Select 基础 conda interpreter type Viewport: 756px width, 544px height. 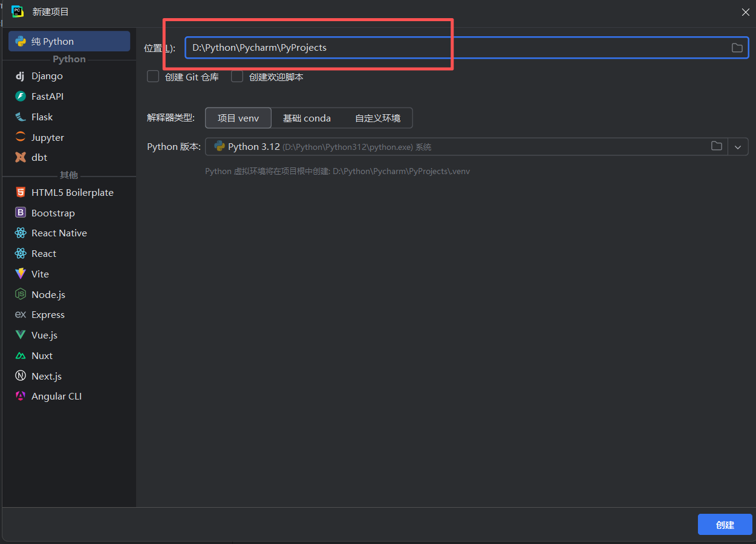[307, 118]
